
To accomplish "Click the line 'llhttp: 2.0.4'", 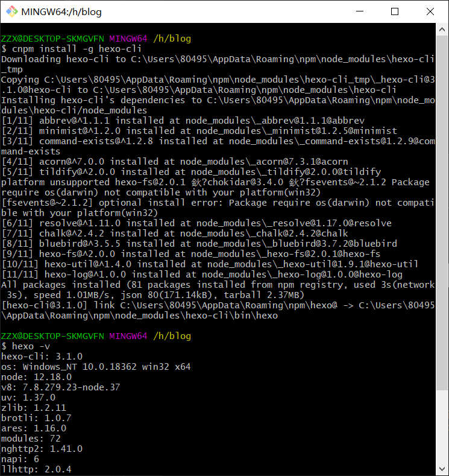I will click(36, 469).
